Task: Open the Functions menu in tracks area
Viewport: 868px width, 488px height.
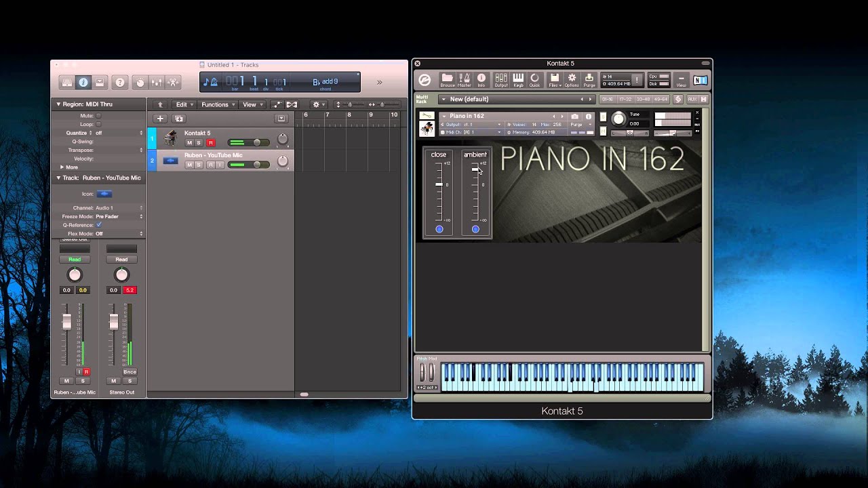Action: click(217, 104)
